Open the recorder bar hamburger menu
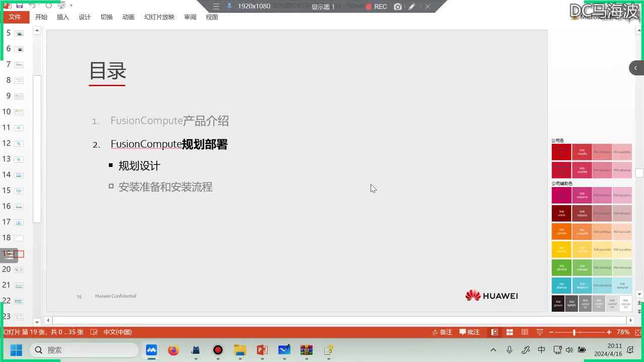644x362 pixels. coord(216,7)
